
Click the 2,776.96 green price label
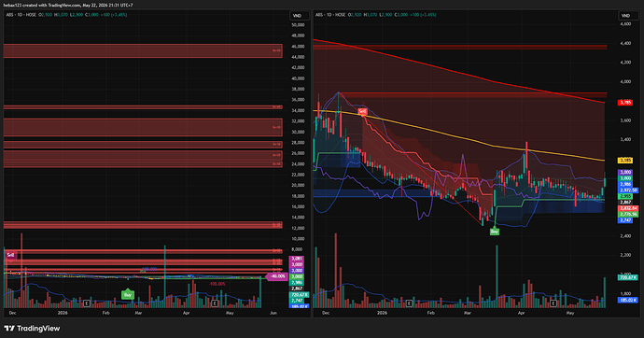(628, 215)
